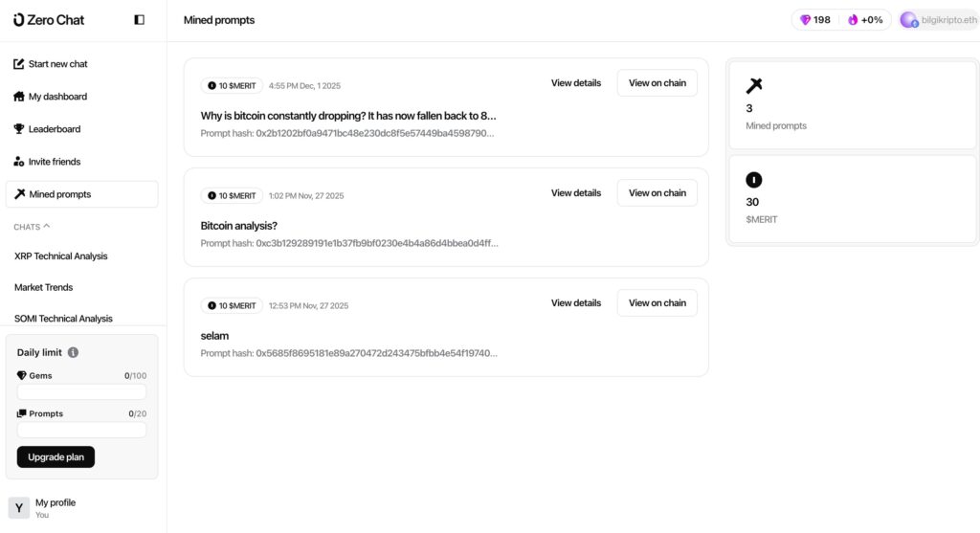The height and width of the screenshot is (533, 980).
Task: Collapse the CHATS section chevron
Action: pos(47,226)
